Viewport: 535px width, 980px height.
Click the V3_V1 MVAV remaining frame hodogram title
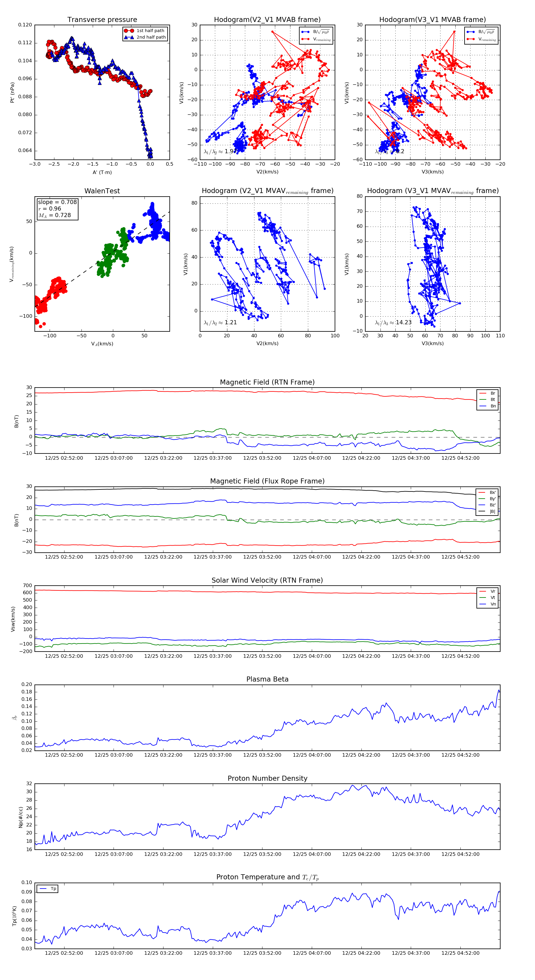[x=432, y=191]
